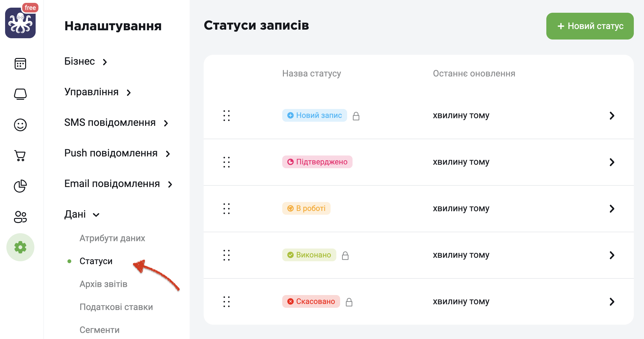The width and height of the screenshot is (644, 339).
Task: Click lock icon next to Виконано
Action: (345, 256)
